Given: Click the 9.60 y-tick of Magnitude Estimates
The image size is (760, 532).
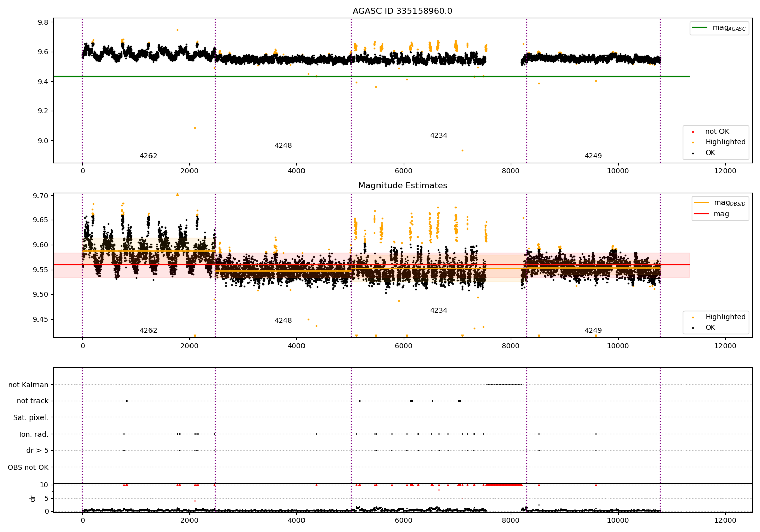Looking at the screenshot, I should tap(41, 245).
